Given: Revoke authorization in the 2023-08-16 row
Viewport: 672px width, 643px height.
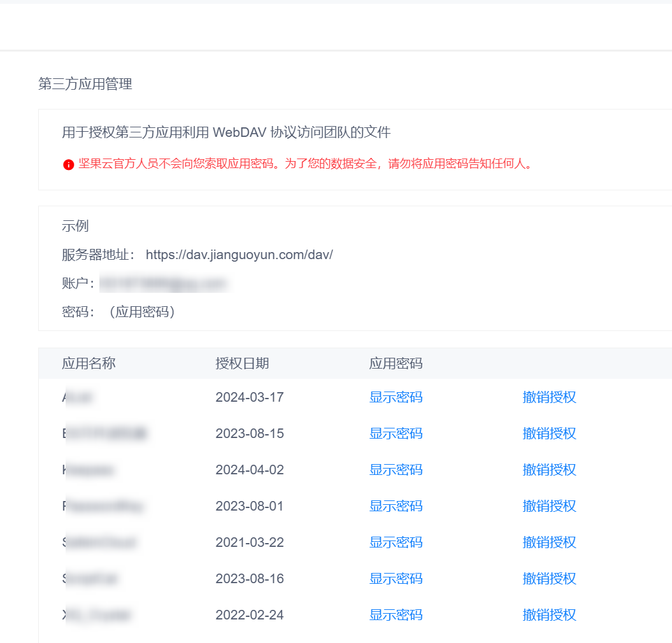Looking at the screenshot, I should 549,579.
